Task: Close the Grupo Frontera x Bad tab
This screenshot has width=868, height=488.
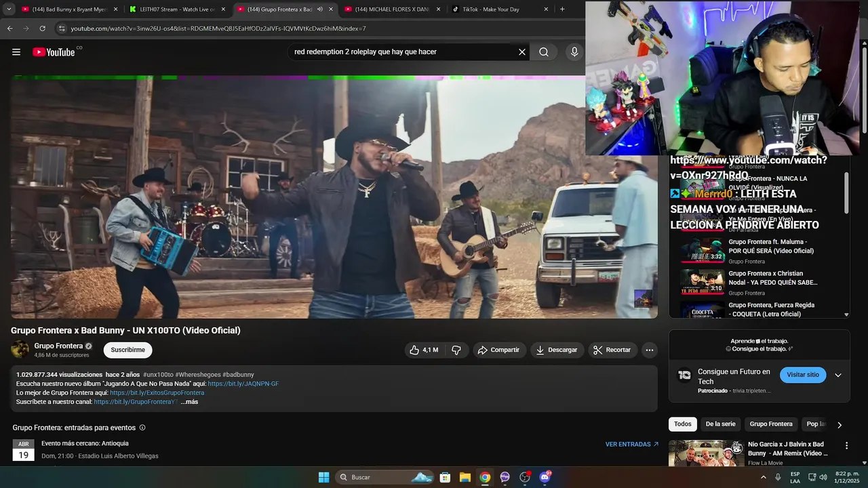Action: click(331, 9)
